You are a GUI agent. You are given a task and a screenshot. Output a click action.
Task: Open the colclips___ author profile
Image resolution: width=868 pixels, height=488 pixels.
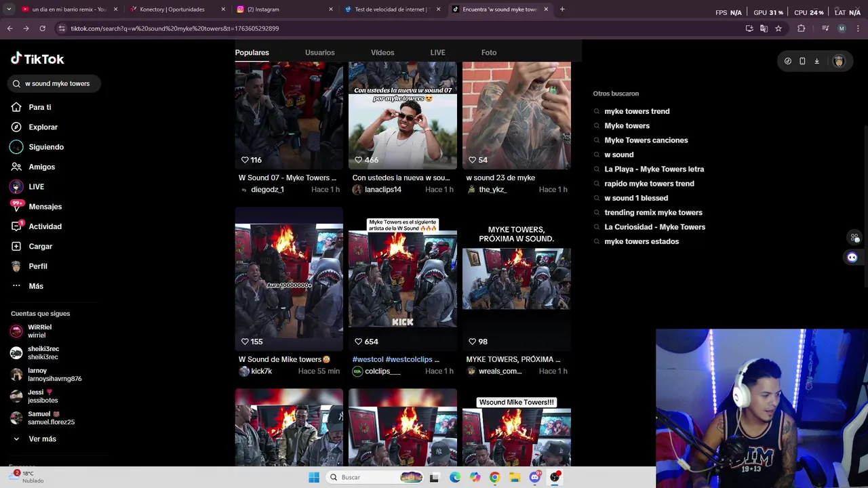pos(382,371)
